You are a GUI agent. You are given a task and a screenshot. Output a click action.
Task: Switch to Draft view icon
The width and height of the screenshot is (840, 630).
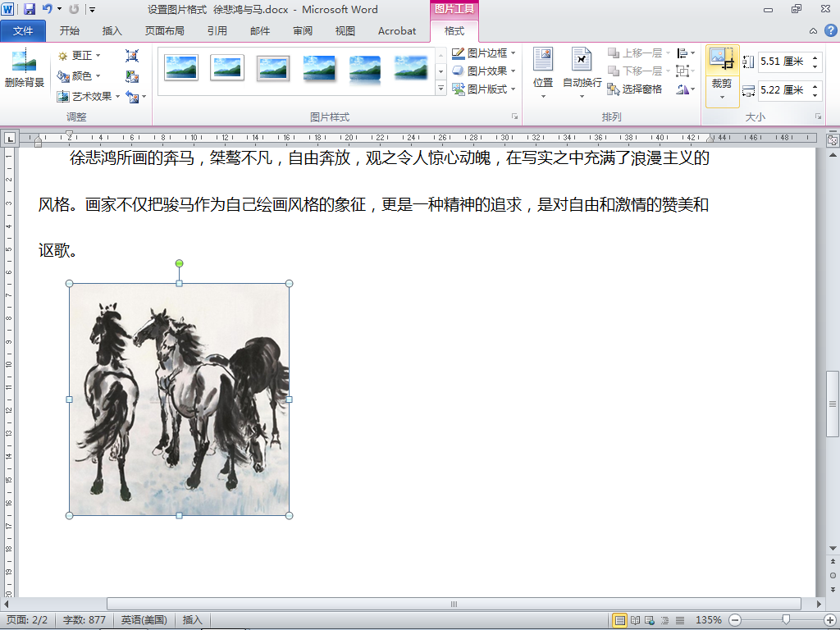tap(680, 620)
